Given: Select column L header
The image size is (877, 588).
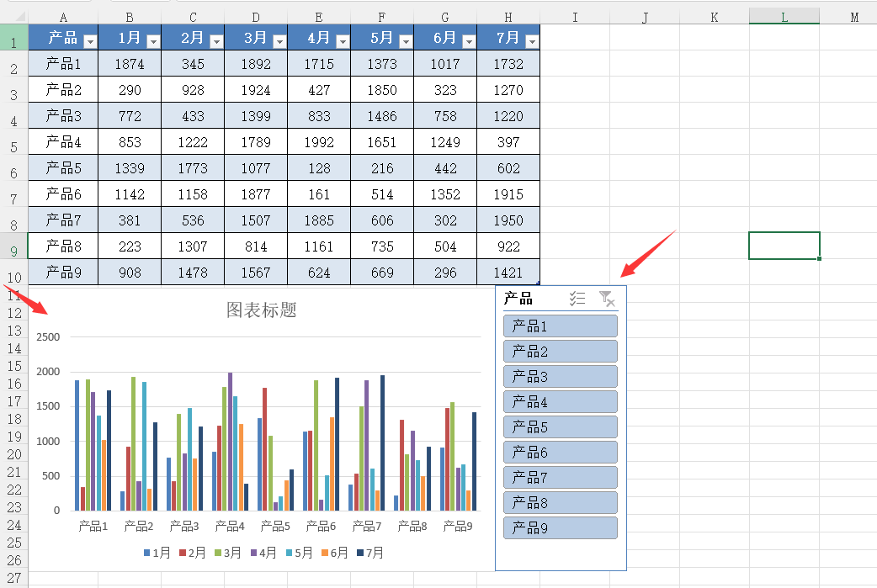Looking at the screenshot, I should (784, 18).
